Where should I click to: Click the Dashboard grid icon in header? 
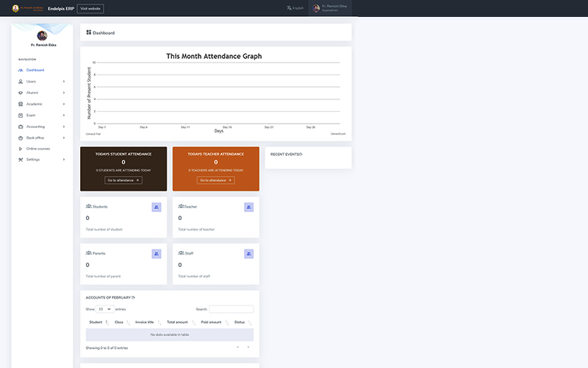[89, 32]
